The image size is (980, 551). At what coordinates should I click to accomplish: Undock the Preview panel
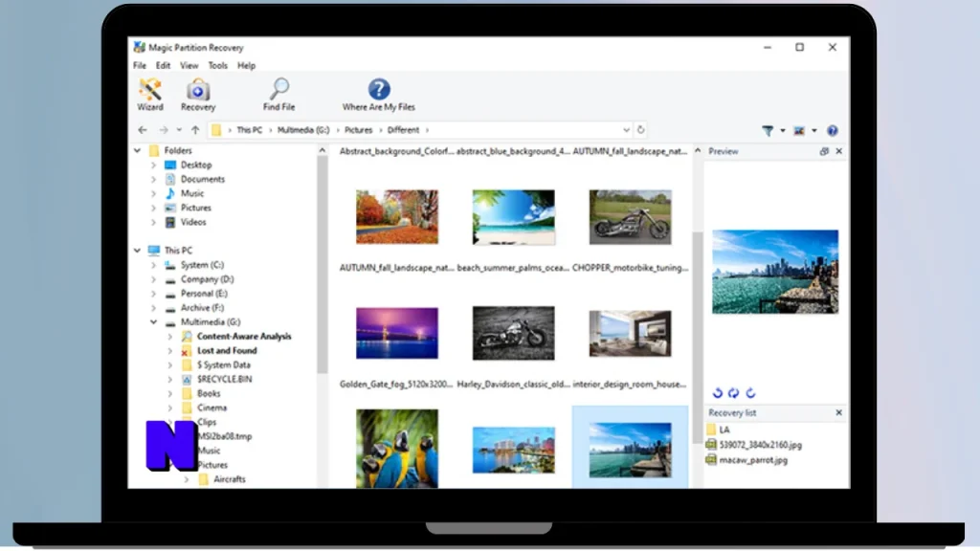(x=824, y=151)
